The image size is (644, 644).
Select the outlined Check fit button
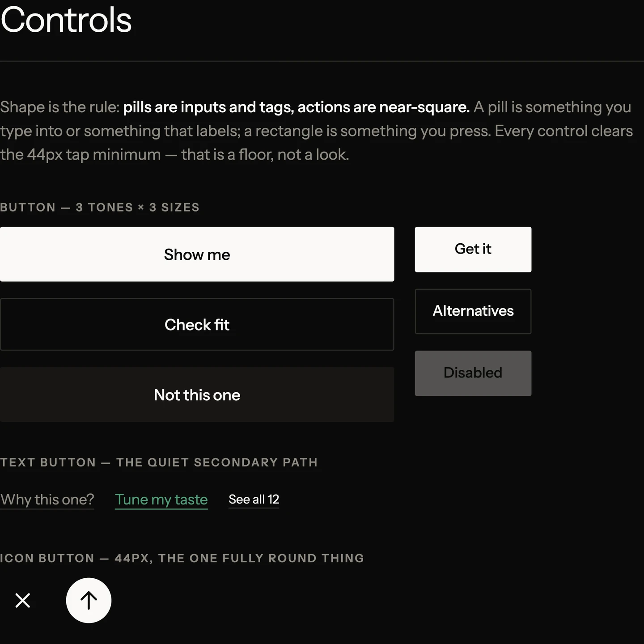tap(197, 324)
